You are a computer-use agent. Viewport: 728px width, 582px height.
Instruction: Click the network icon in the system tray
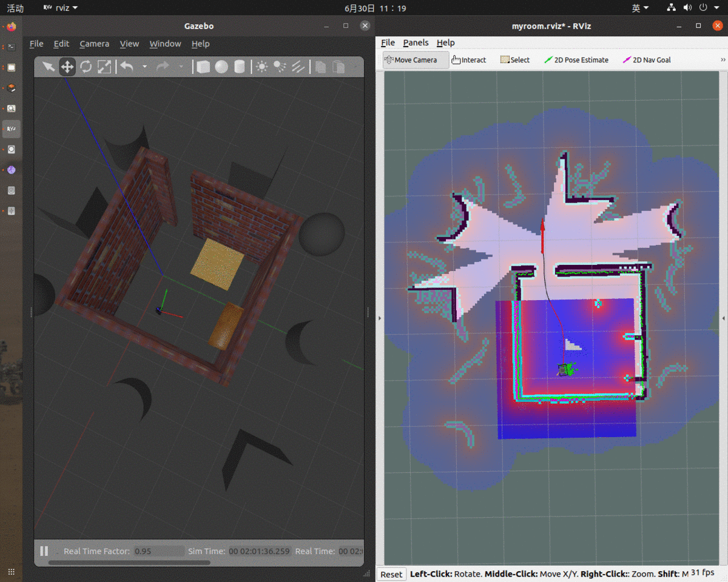pyautogui.click(x=671, y=8)
